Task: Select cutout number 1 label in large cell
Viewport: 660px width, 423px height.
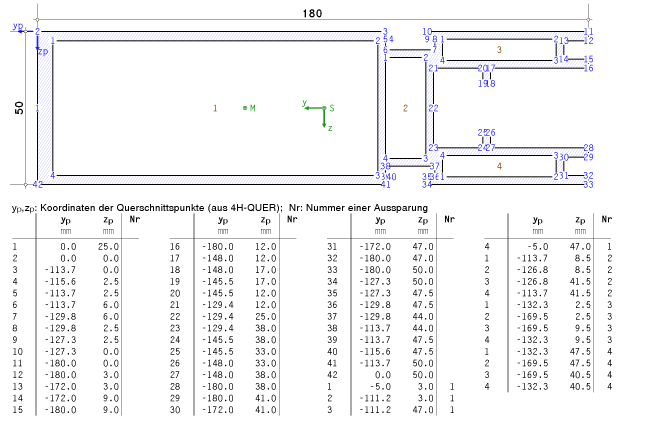Action: click(x=215, y=108)
